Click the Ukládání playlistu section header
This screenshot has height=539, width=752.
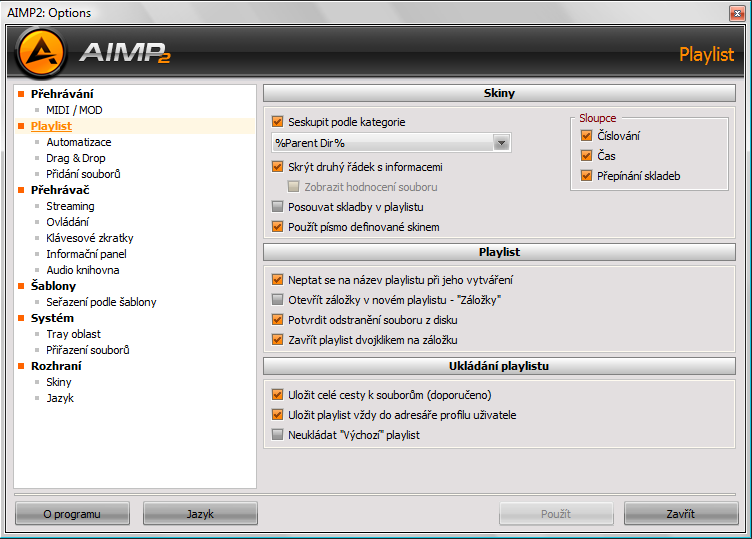pyautogui.click(x=499, y=366)
